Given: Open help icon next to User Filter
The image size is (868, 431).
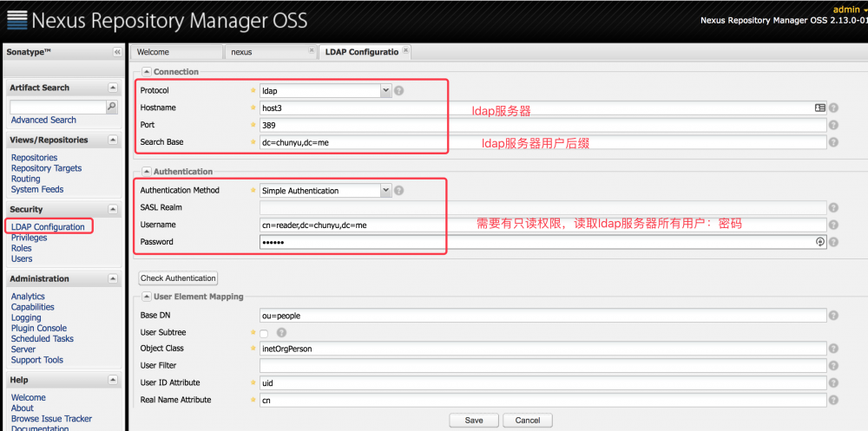Looking at the screenshot, I should point(833,366).
